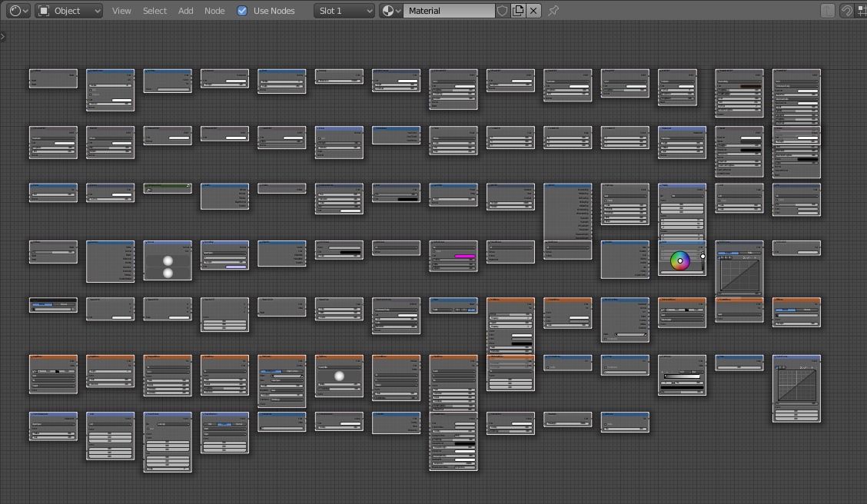Toggle the fake user shield icon
The height and width of the screenshot is (504, 867).
click(503, 11)
